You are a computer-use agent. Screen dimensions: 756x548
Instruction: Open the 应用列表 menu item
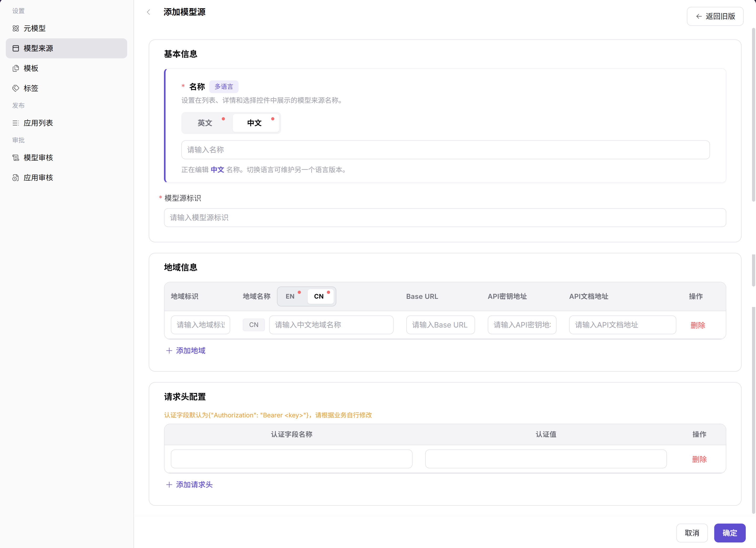(66, 123)
